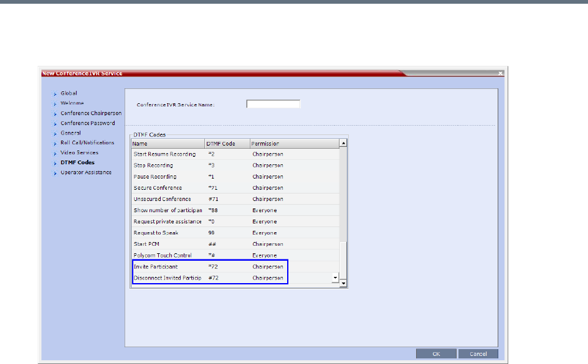Open Roll Call/Notifications section
588x364 pixels.
coord(87,142)
